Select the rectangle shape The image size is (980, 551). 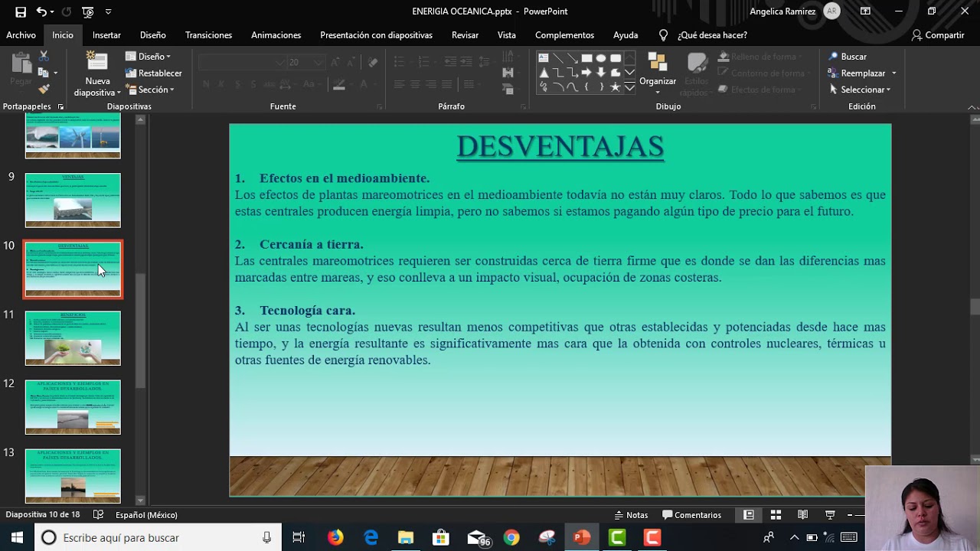[x=586, y=58]
